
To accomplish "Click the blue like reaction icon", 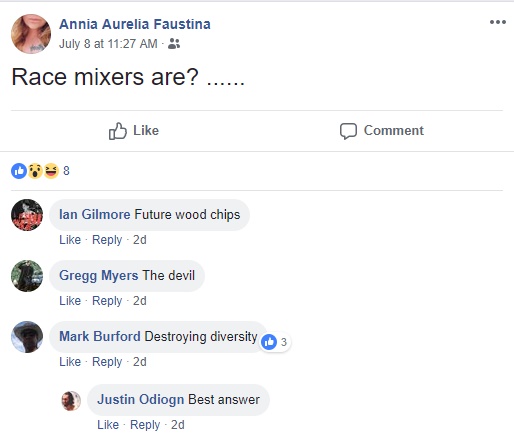I will pyautogui.click(x=19, y=171).
